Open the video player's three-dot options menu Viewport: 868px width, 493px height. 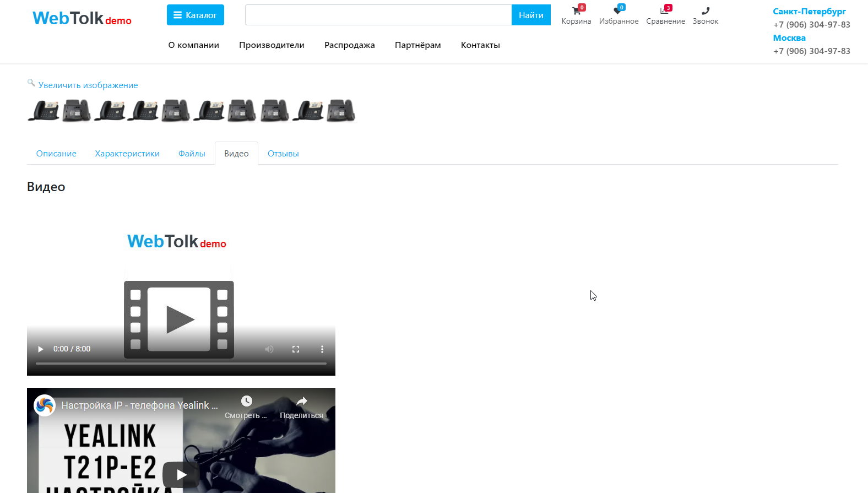pos(322,349)
